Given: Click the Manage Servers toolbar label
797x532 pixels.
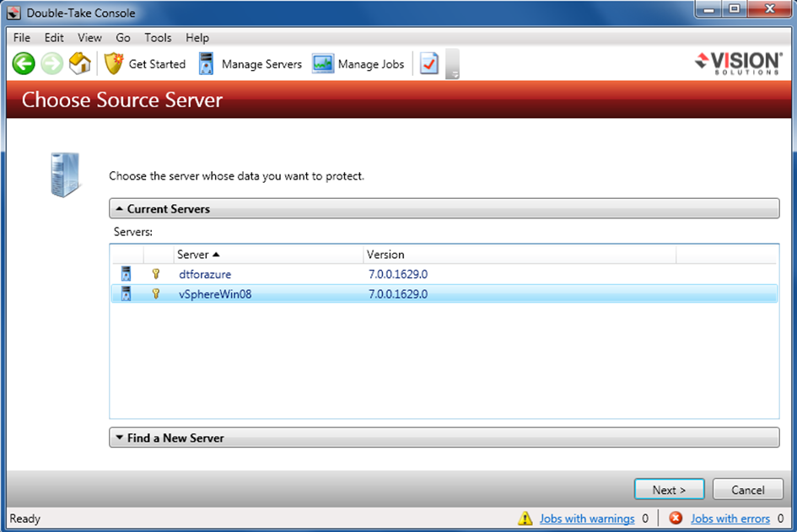Looking at the screenshot, I should tap(261, 64).
